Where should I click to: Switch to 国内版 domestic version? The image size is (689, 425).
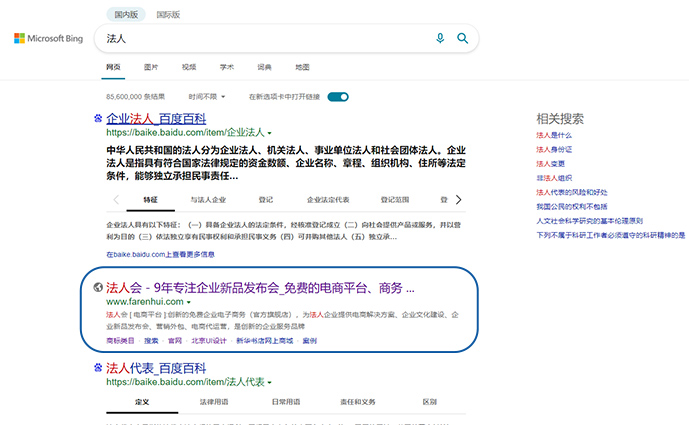pyautogui.click(x=126, y=15)
